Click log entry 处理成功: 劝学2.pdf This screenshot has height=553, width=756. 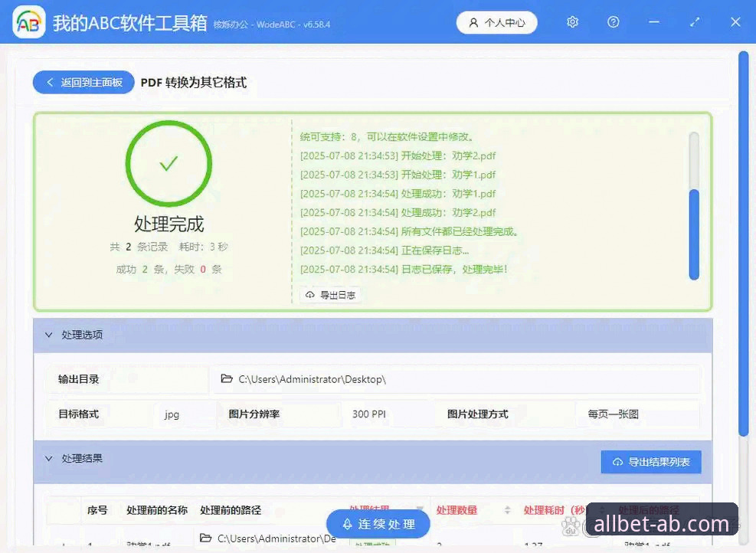click(398, 213)
